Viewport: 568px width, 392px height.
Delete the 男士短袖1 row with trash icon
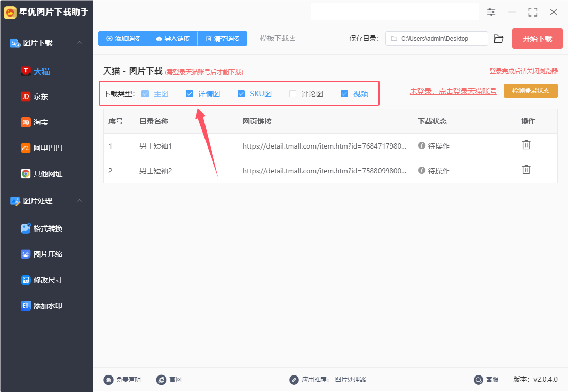(526, 145)
